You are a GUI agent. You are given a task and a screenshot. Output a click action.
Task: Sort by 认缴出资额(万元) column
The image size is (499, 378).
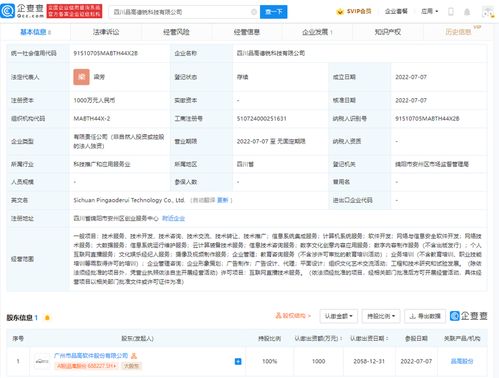(318, 339)
